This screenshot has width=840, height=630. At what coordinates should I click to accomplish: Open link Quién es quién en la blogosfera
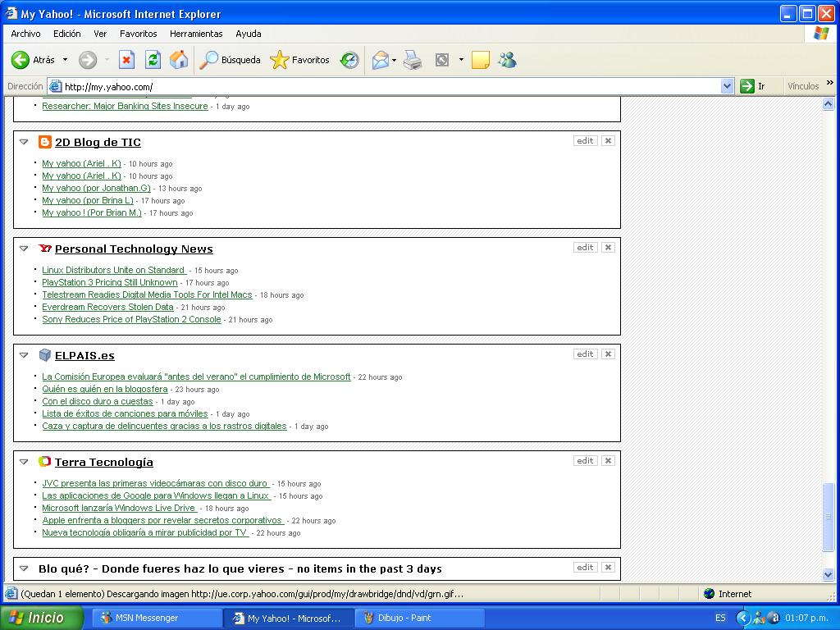tap(105, 389)
